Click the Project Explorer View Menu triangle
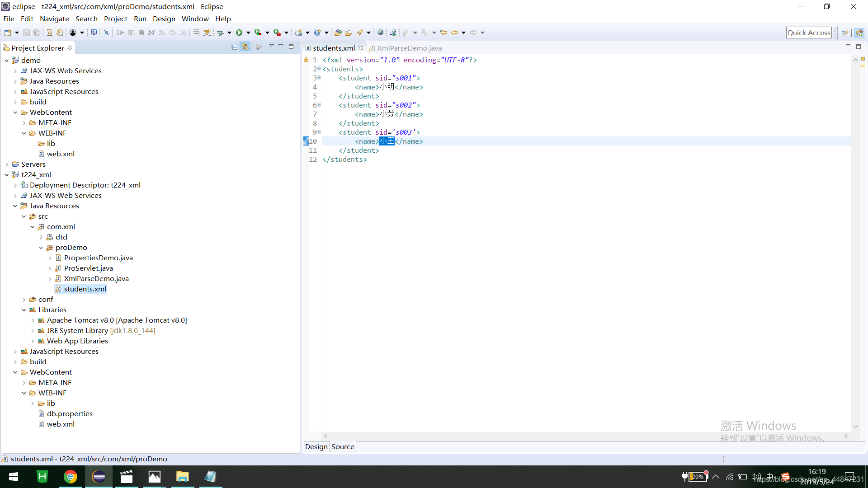Image resolution: width=868 pixels, height=488 pixels. tap(271, 46)
